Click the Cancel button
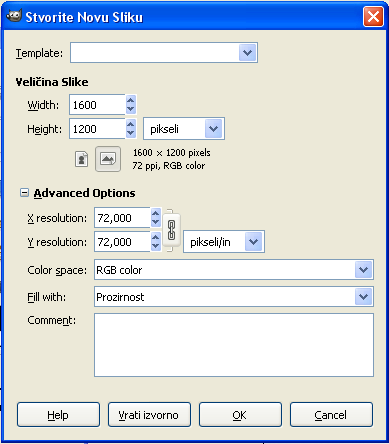 (331, 415)
